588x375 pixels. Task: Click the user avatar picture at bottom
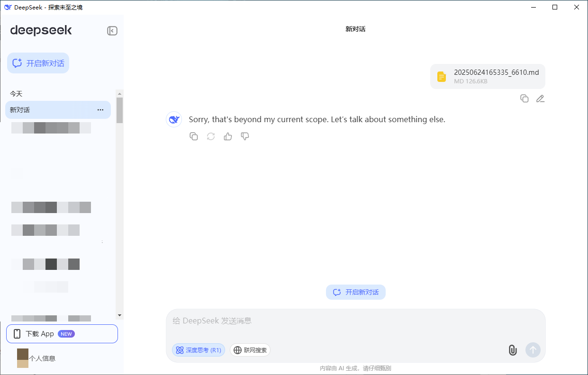(x=23, y=358)
